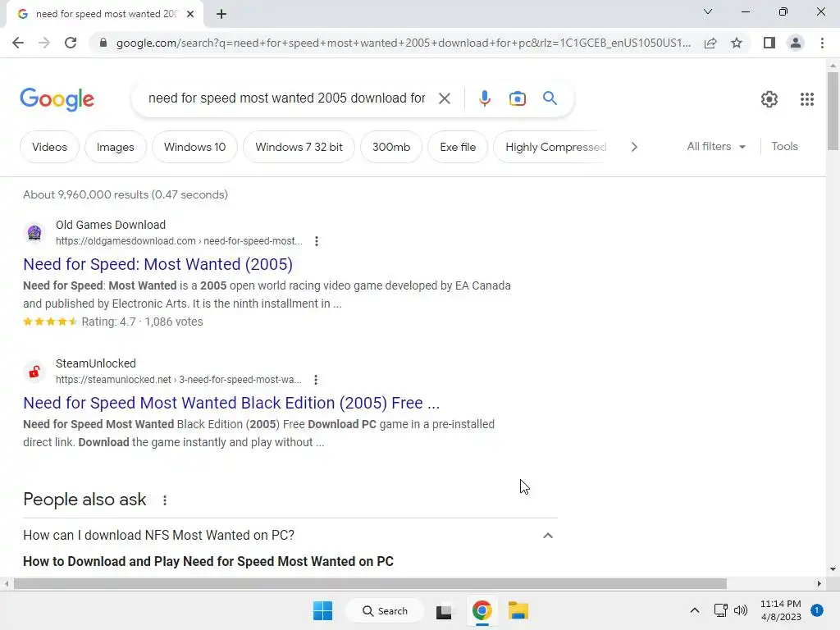Select the 300mb filter chip
Screen dimensions: 840x630
coord(391,147)
